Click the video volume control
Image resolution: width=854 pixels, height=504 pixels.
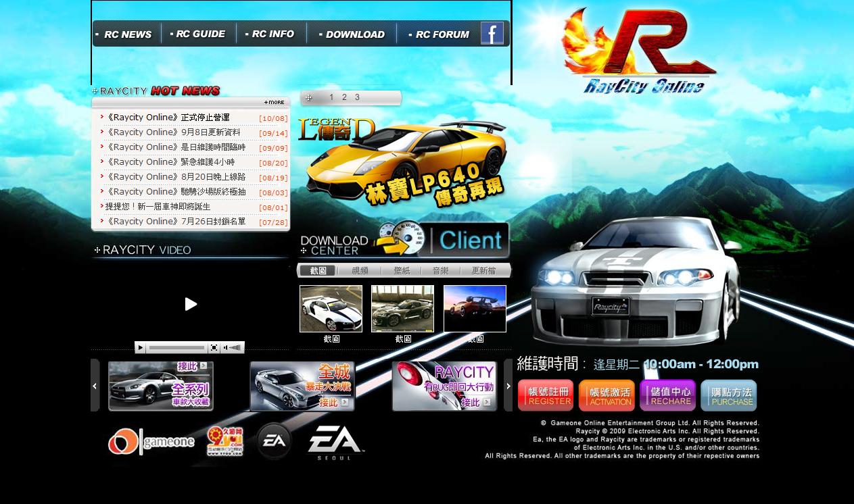click(x=232, y=347)
